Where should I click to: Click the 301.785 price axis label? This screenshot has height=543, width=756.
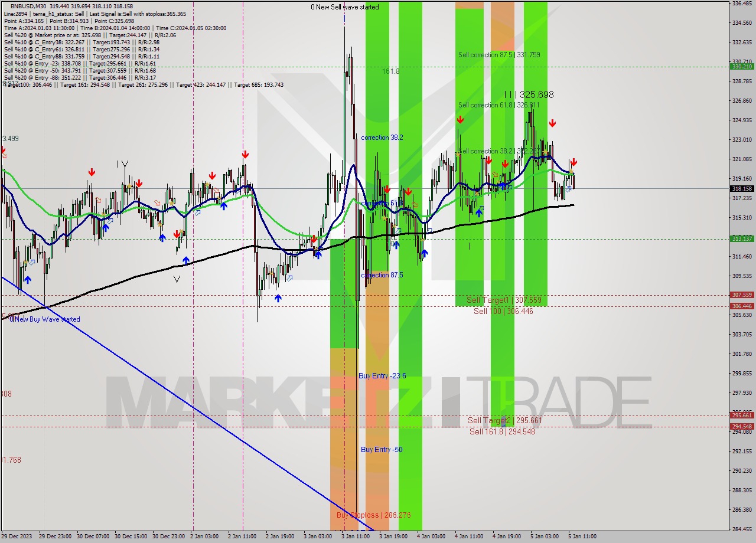pos(742,354)
